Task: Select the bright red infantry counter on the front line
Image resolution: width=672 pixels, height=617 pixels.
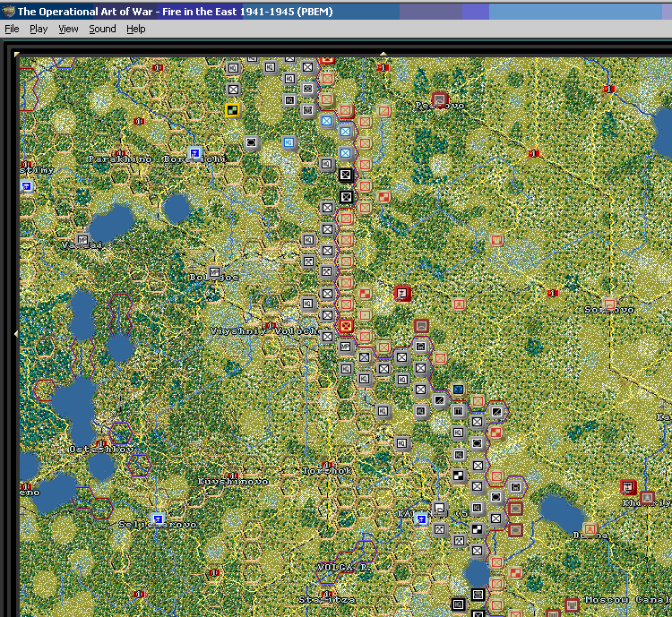Action: tap(346, 326)
